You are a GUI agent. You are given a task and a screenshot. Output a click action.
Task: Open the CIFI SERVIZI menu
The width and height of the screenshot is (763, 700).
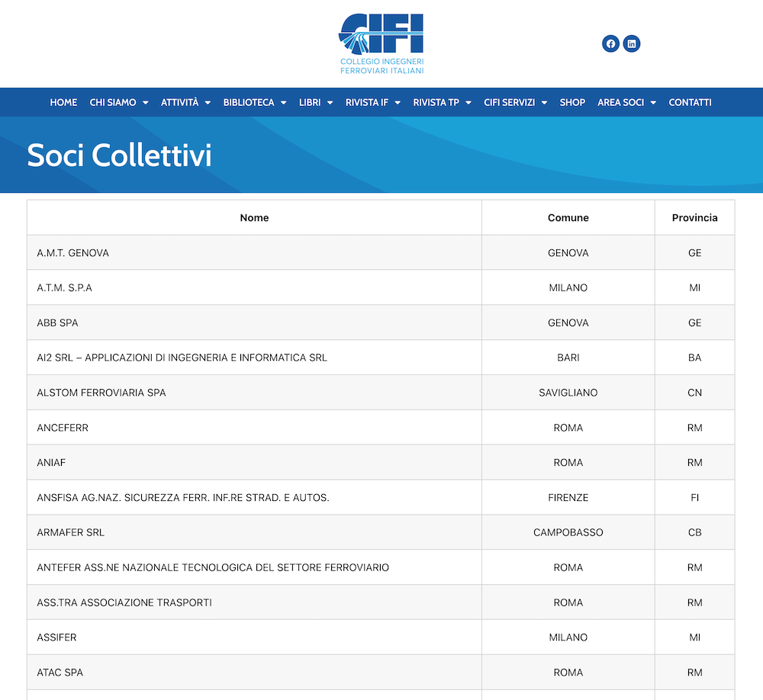[509, 103]
